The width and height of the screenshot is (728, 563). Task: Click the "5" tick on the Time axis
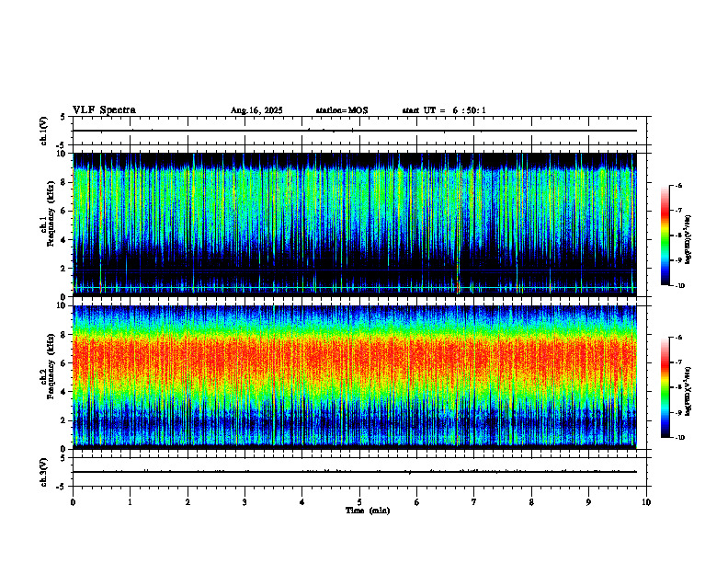point(359,502)
